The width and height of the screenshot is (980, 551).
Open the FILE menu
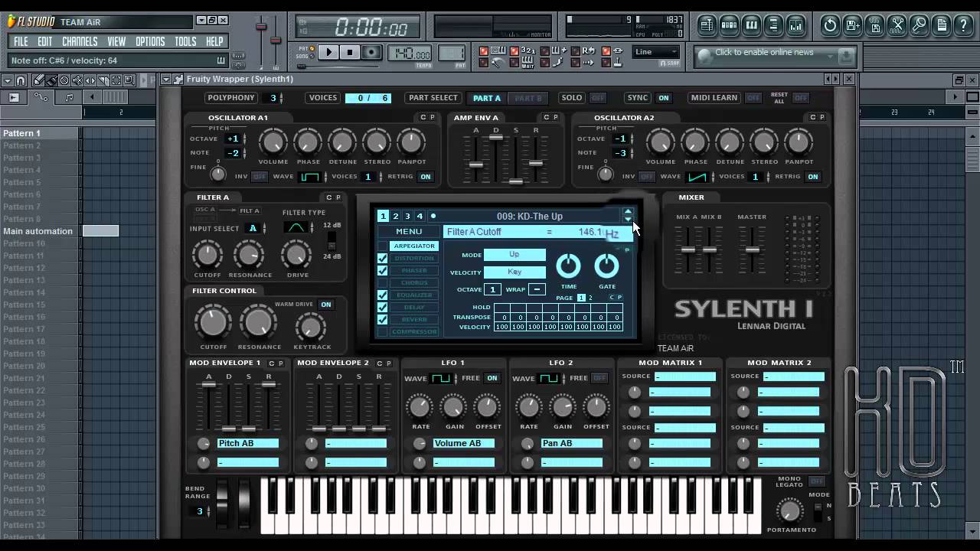tap(21, 41)
